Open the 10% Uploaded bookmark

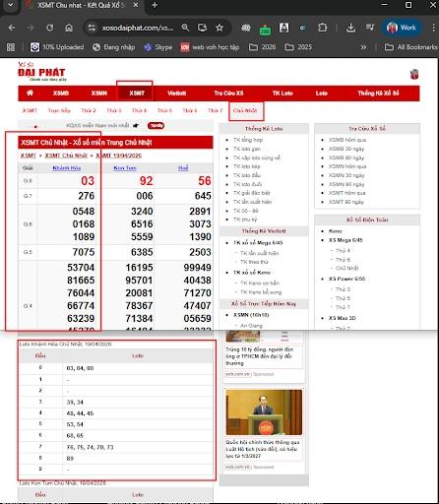pos(57,47)
